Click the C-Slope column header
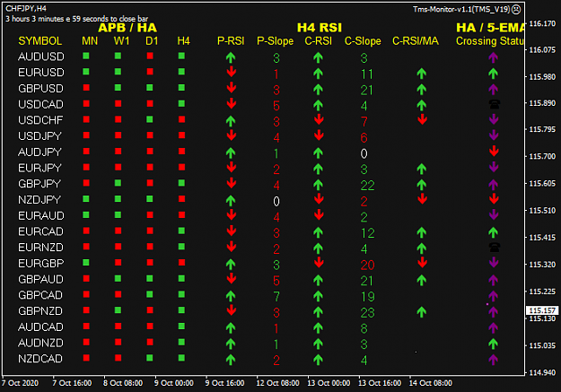Image resolution: width=561 pixels, height=392 pixels. pos(363,41)
